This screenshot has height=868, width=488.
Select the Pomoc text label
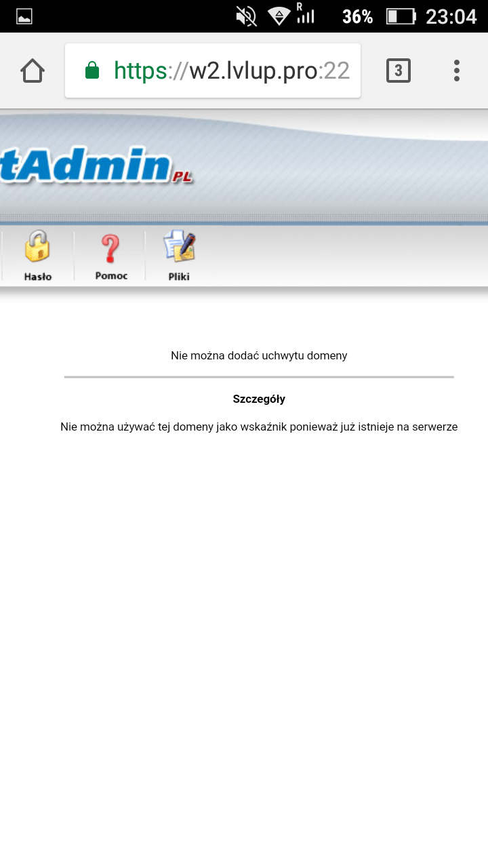111,276
